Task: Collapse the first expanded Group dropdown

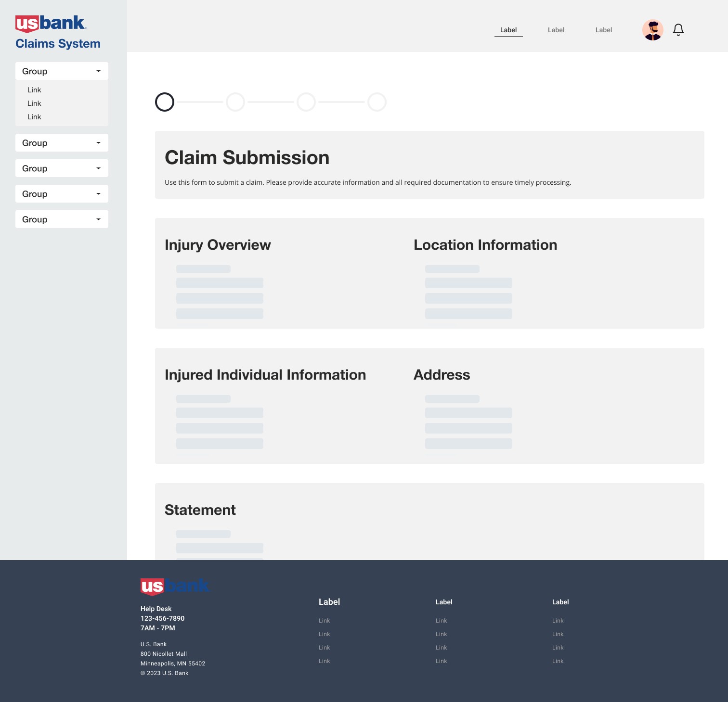Action: tap(62, 71)
